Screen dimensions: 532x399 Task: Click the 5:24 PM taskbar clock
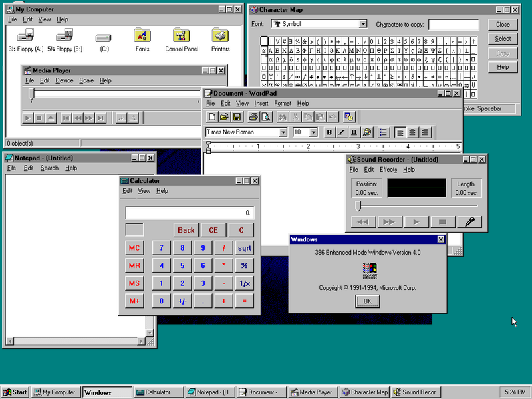(x=515, y=392)
